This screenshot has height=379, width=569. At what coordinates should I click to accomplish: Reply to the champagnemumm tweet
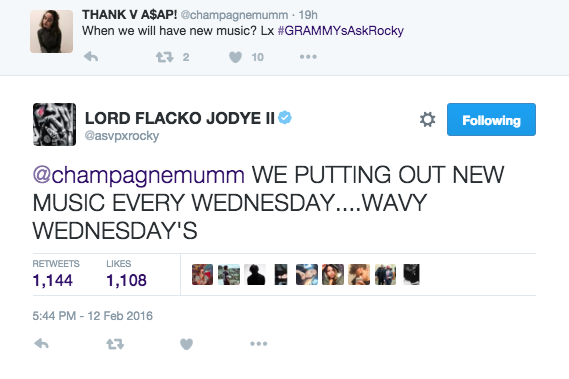pos(91,57)
